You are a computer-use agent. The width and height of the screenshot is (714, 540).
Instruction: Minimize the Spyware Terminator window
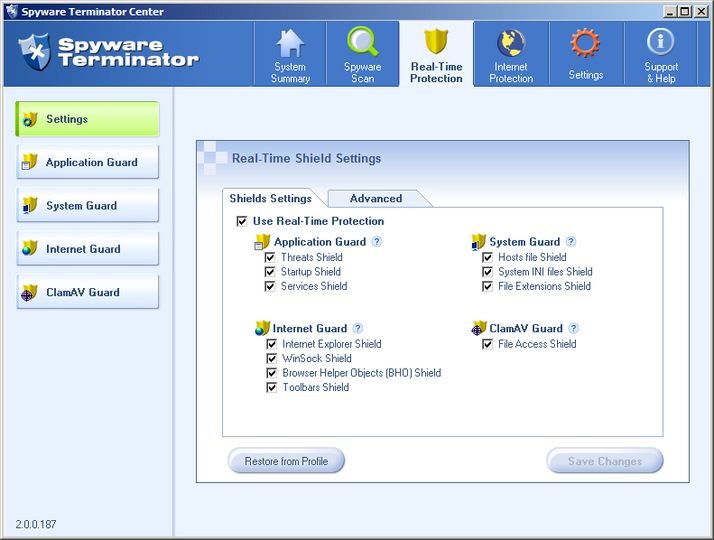click(x=669, y=11)
